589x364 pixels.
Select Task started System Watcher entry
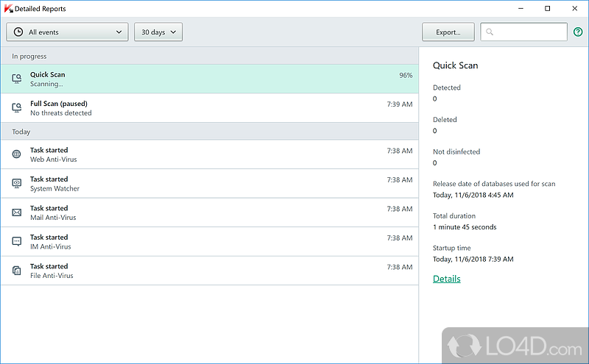click(210, 184)
